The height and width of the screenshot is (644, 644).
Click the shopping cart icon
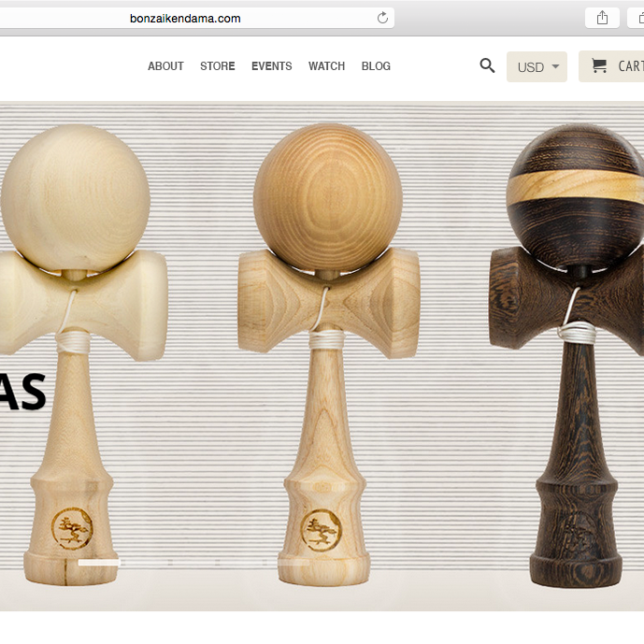[599, 65]
